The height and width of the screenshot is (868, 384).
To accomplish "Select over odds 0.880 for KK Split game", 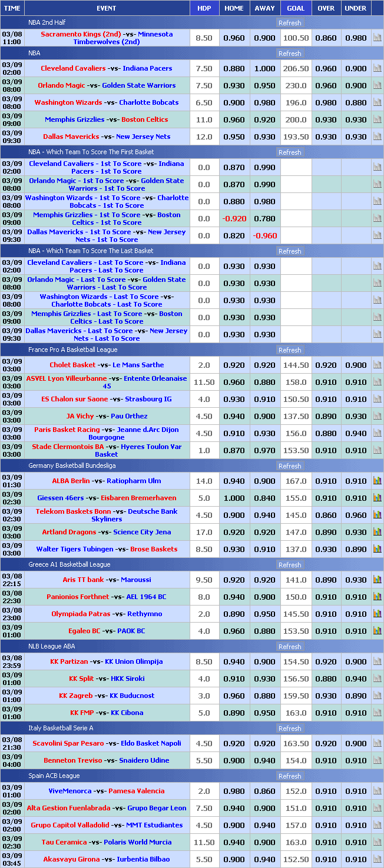I will click(326, 679).
